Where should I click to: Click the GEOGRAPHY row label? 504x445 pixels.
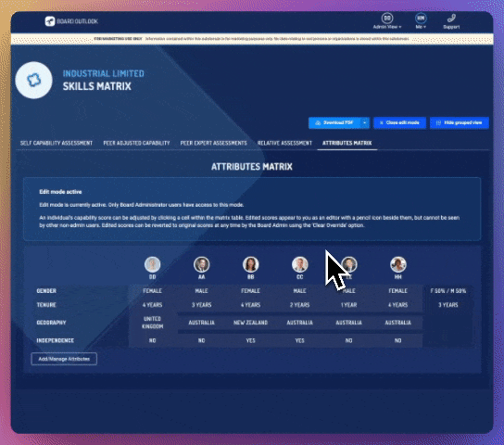click(51, 323)
